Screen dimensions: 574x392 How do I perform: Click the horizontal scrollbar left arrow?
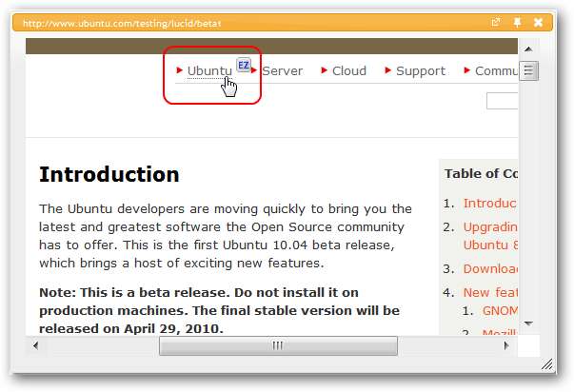(35, 345)
